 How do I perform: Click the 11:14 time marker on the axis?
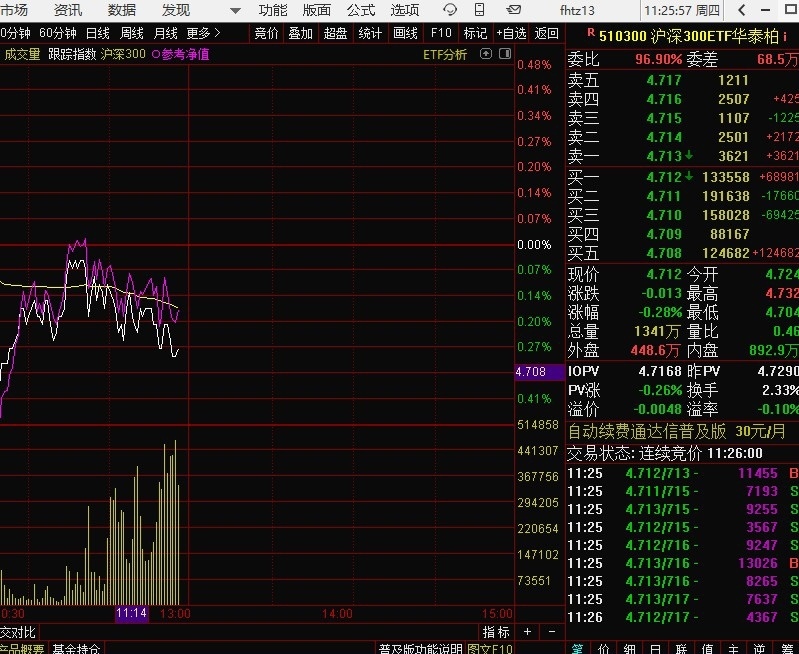[131, 613]
